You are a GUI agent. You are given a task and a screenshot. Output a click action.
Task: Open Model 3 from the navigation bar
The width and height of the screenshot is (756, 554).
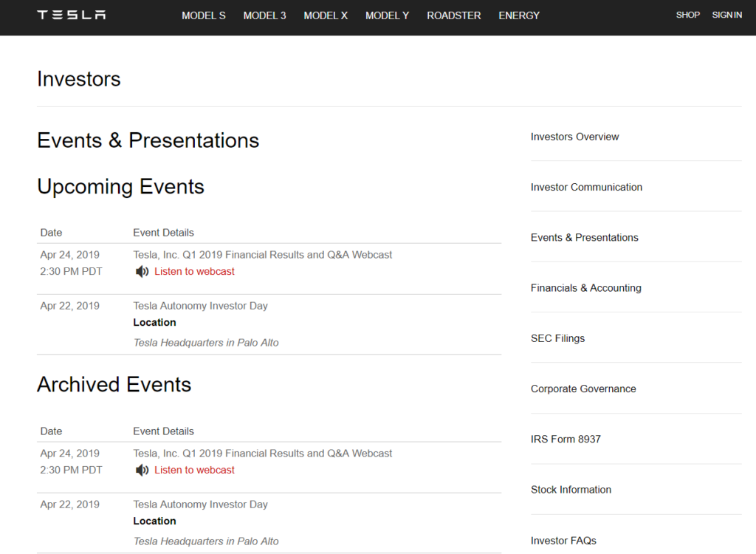[x=264, y=16]
